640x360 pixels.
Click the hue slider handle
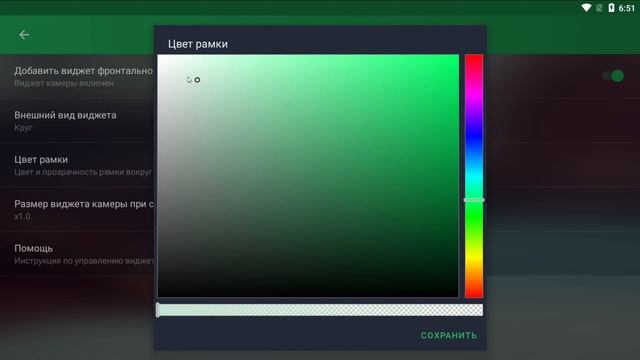[474, 200]
